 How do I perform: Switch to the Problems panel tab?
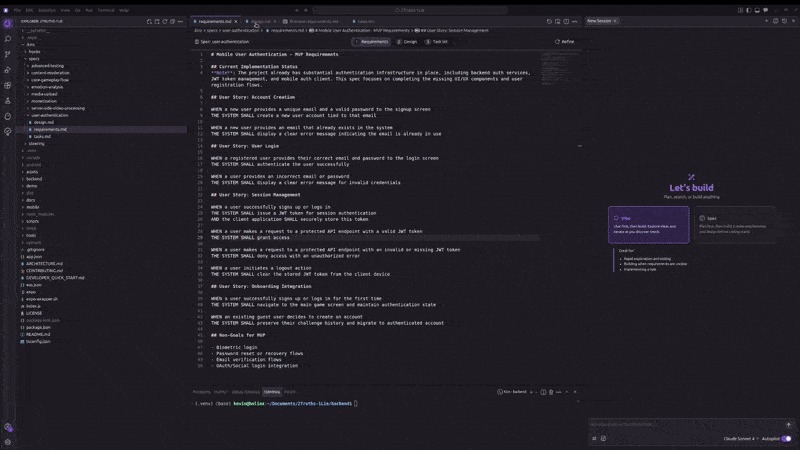point(202,392)
